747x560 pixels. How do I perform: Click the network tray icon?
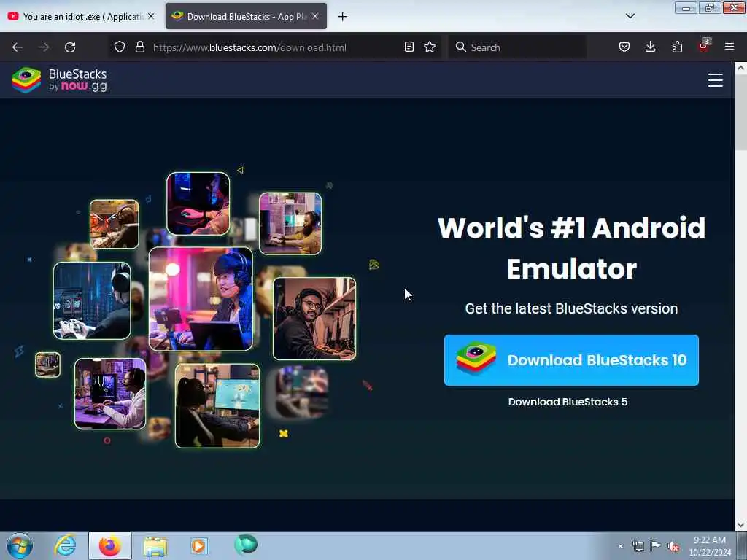(638, 546)
